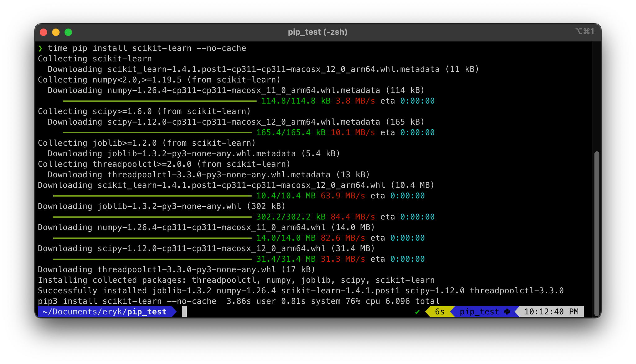This screenshot has width=636, height=364.
Task: Close the pip_test terminal window
Action: (x=44, y=32)
